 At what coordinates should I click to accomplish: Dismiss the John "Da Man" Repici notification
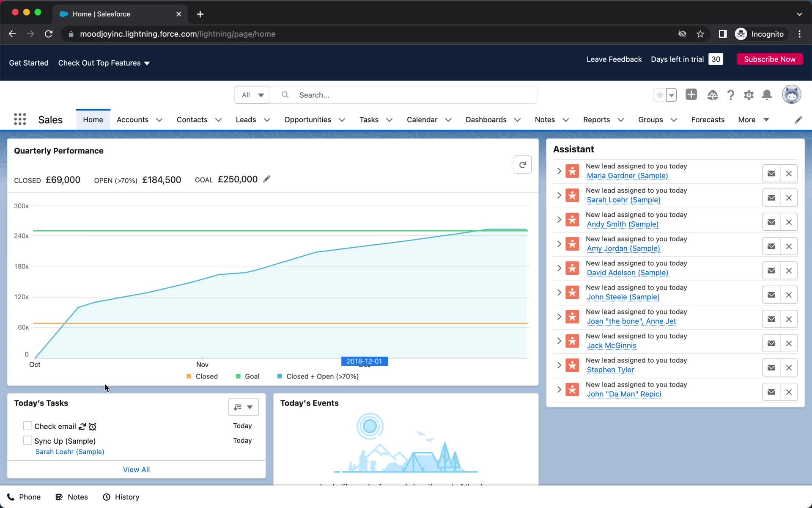789,392
